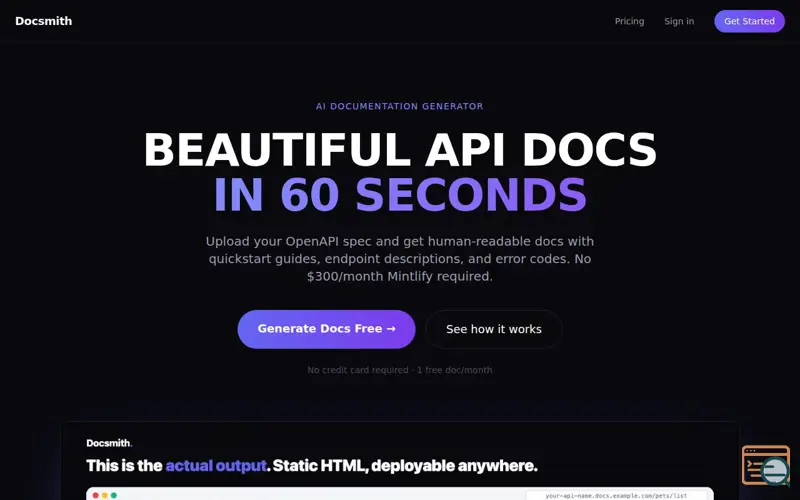This screenshot has height=500, width=800.
Task: Click the red window dot in preview
Action: [x=95, y=495]
